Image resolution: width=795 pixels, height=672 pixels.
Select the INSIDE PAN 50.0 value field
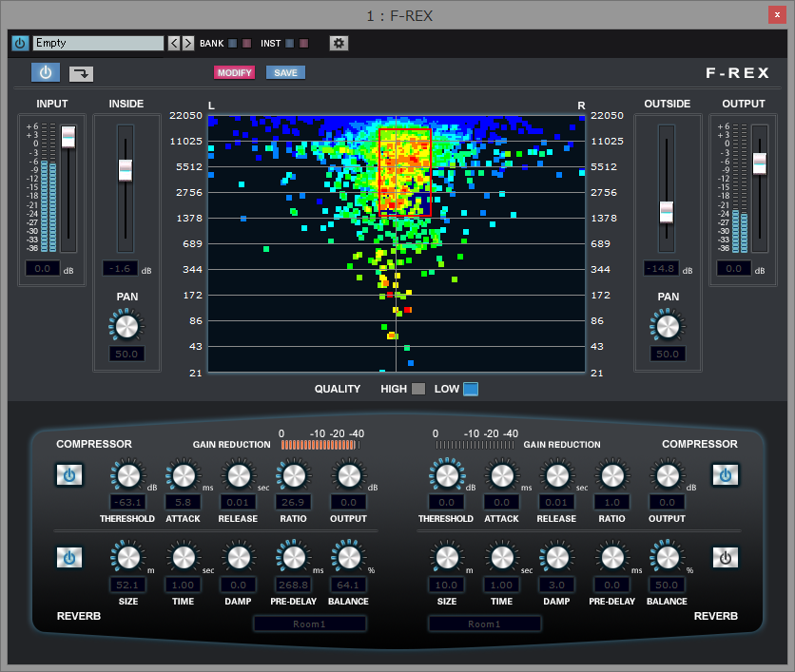126,354
